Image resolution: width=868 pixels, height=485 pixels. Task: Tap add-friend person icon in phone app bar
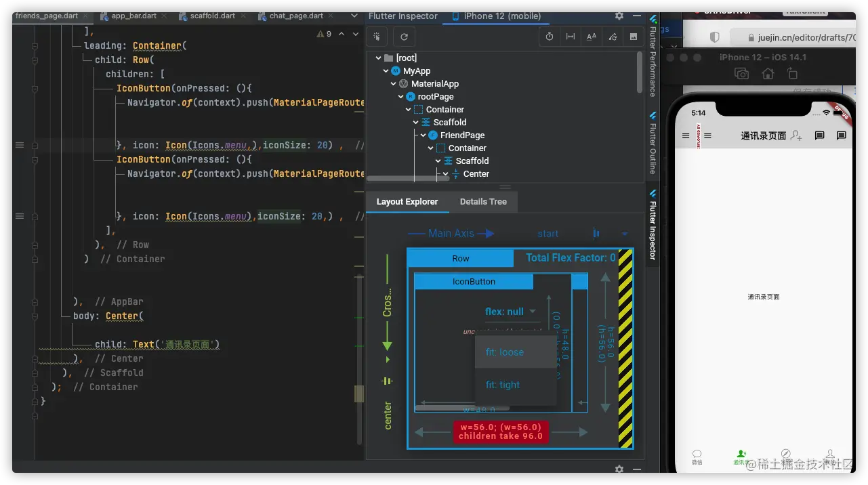[x=797, y=136]
